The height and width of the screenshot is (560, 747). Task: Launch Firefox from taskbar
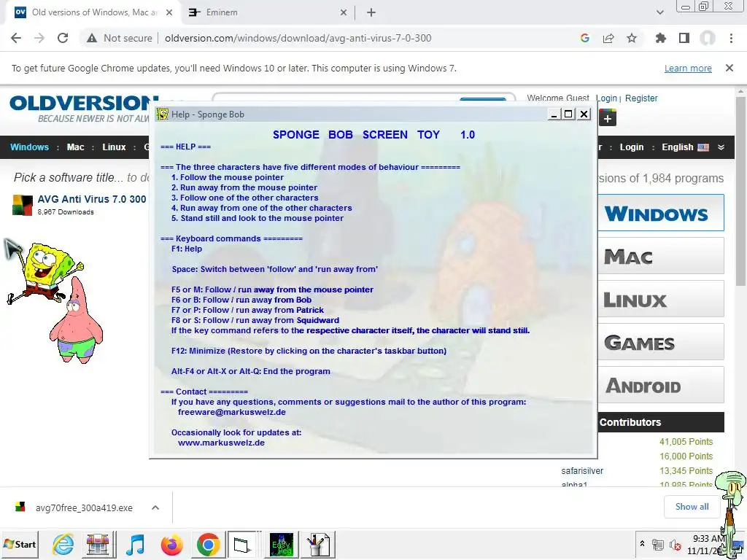[172, 544]
